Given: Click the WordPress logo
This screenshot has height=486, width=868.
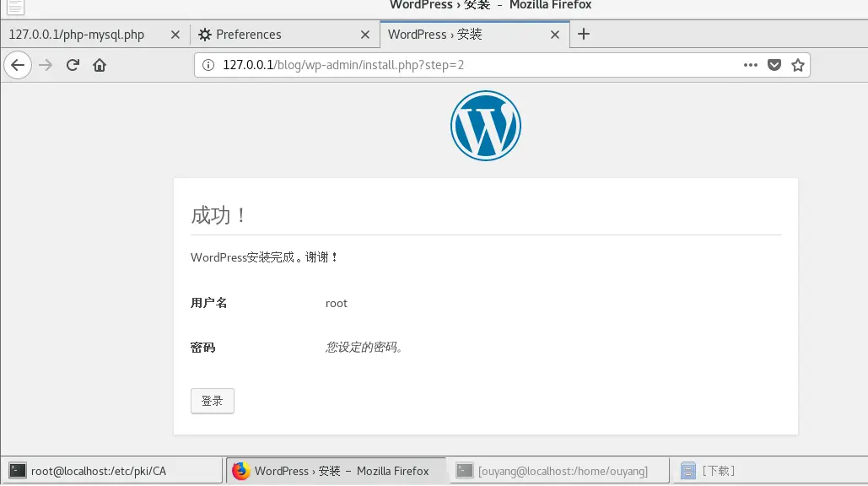Looking at the screenshot, I should click(x=486, y=126).
